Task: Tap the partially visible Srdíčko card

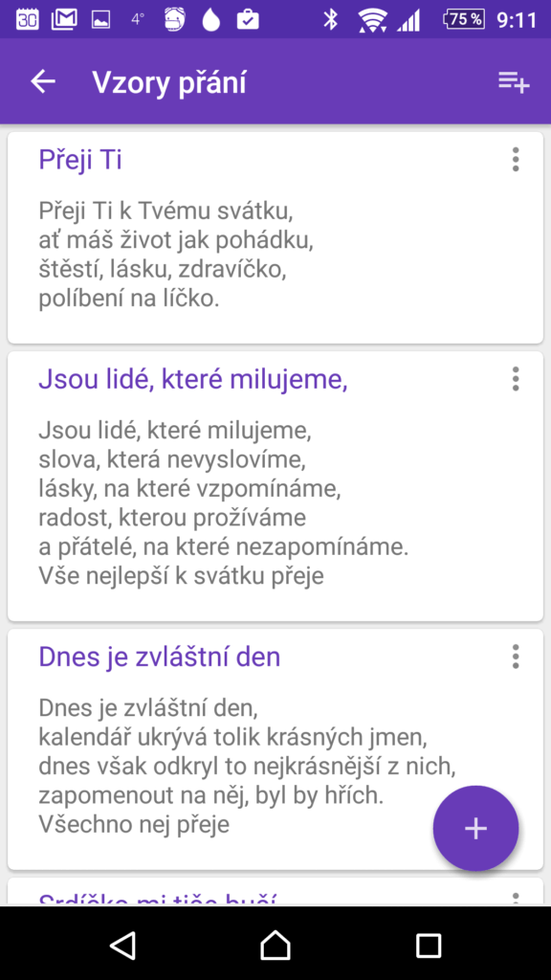Action: [275, 892]
